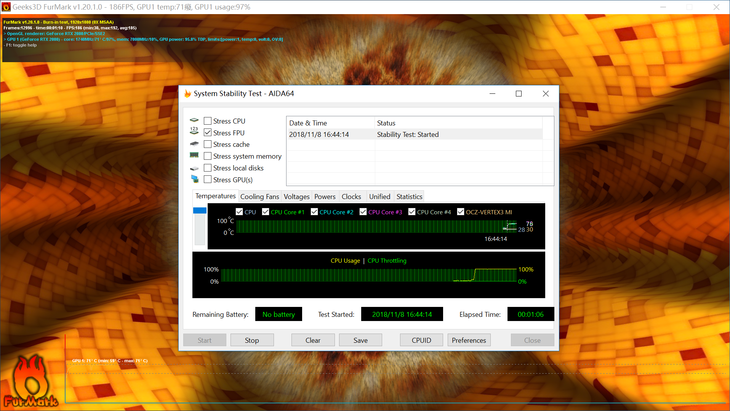The image size is (730, 411).
Task: Close the FurMark window
Action: point(716,7)
